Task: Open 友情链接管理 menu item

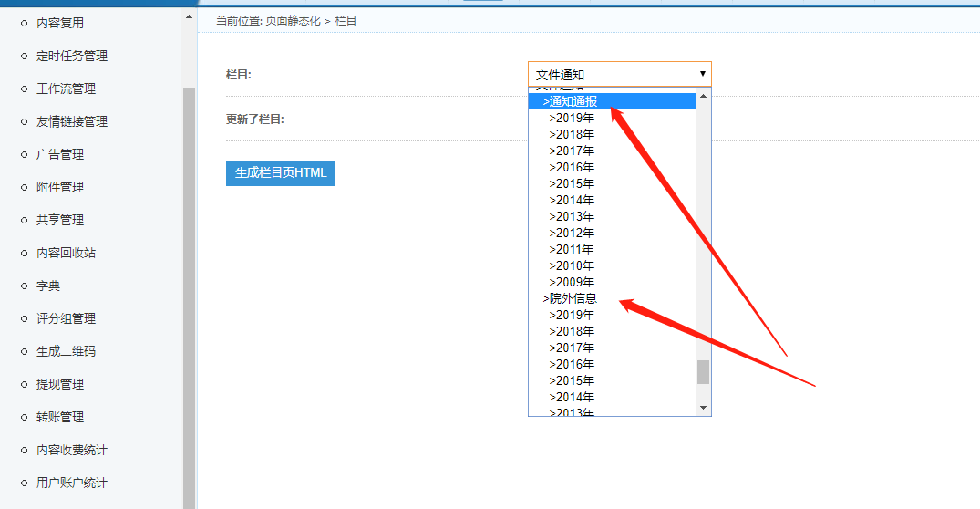Action: (72, 121)
